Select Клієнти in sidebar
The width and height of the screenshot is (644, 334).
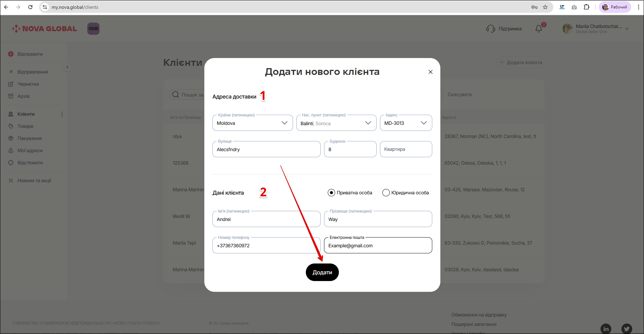[26, 114]
